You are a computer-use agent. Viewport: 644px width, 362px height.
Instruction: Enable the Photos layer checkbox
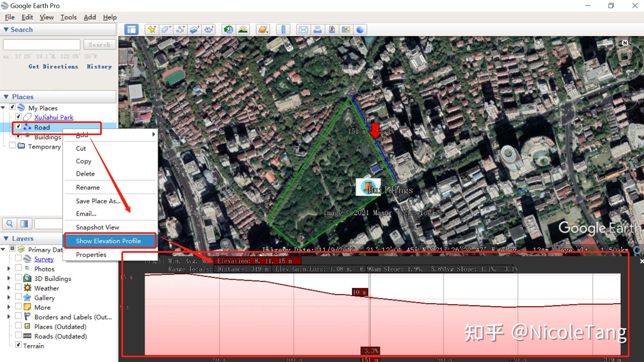pos(19,268)
